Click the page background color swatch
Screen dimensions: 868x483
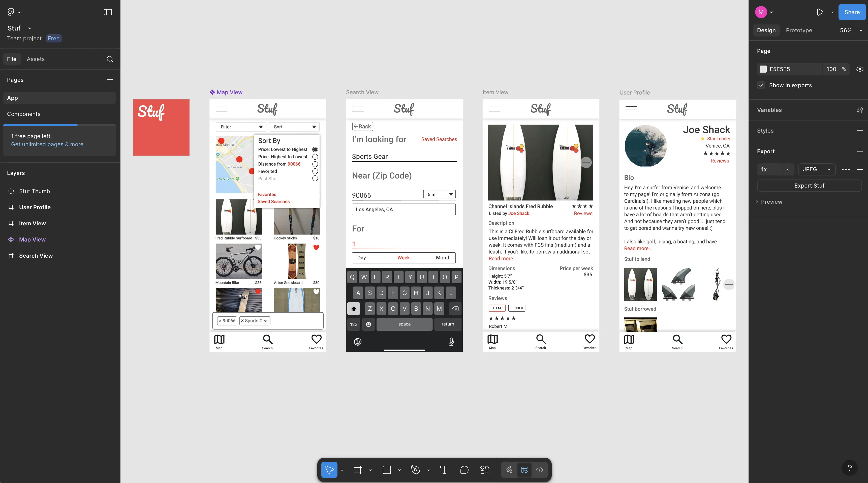coord(764,69)
